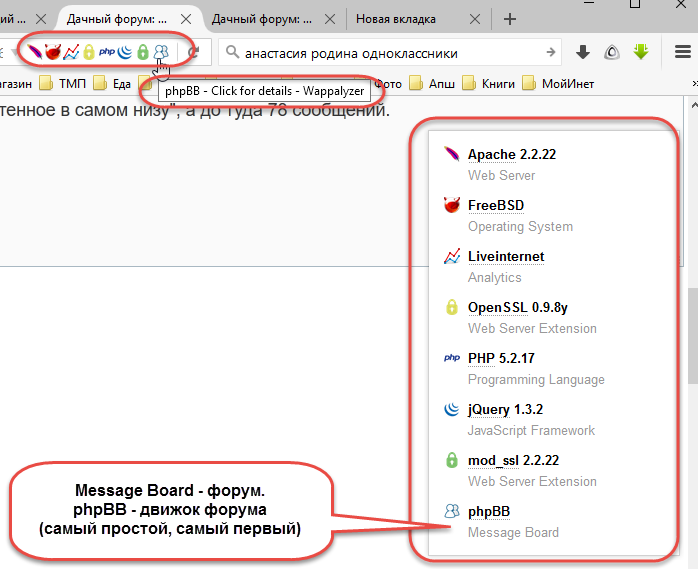Click the phpBB people icon in address bar

pyautogui.click(x=161, y=52)
